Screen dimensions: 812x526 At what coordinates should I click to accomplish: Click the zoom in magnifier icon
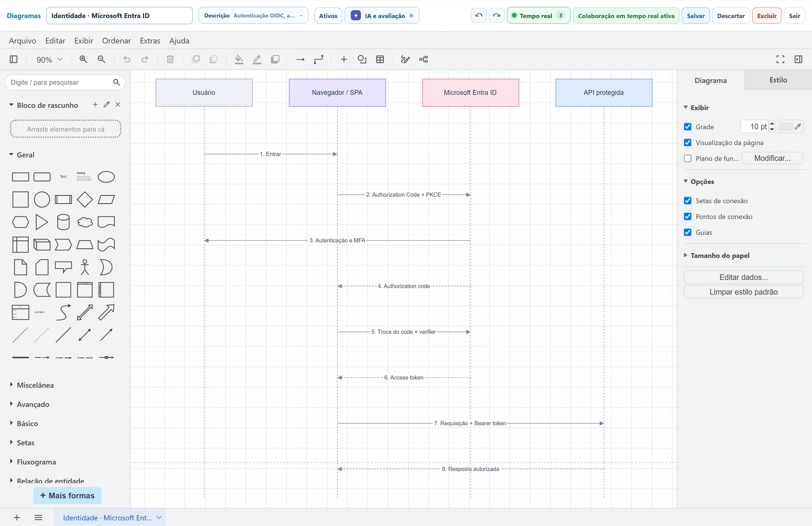[83, 60]
